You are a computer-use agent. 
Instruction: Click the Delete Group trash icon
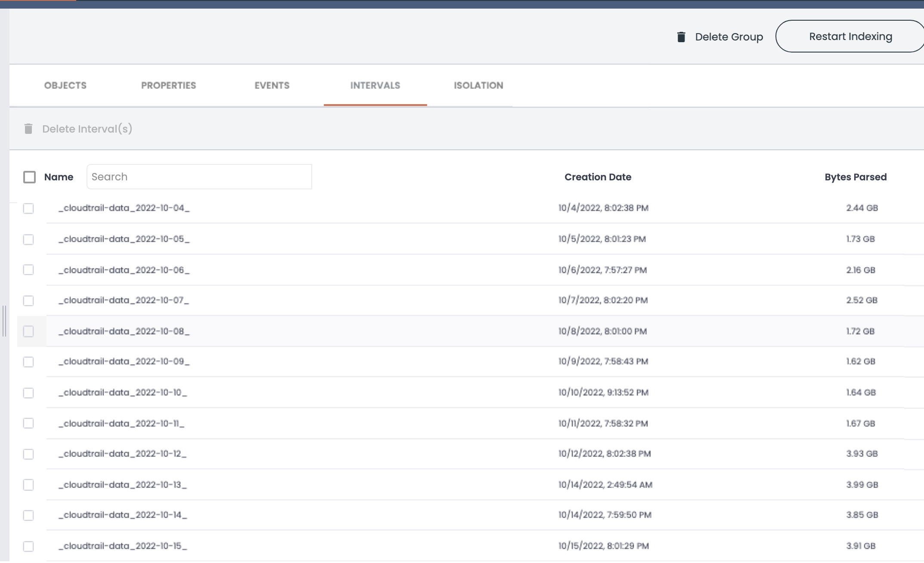681,37
